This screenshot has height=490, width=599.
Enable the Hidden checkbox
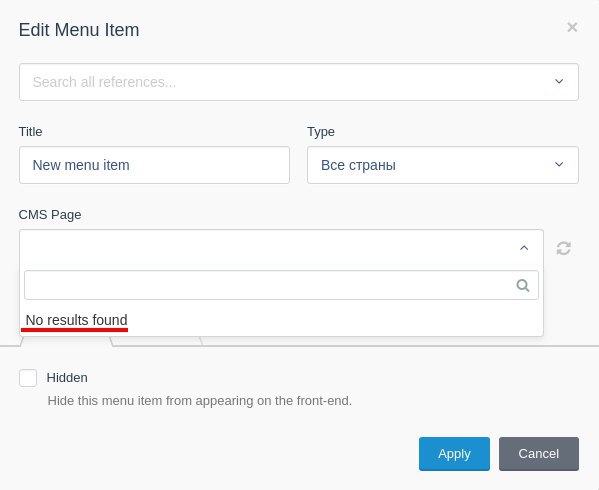[28, 378]
